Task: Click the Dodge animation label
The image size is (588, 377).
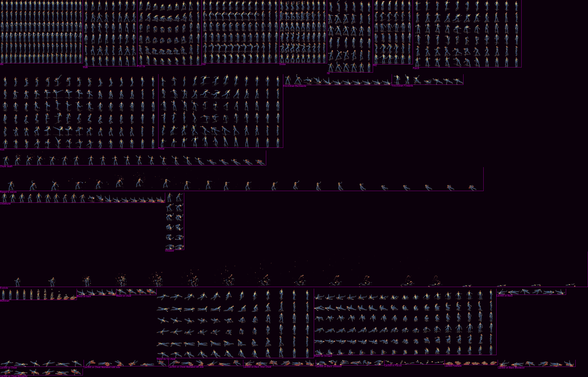Action: [x=282, y=64]
